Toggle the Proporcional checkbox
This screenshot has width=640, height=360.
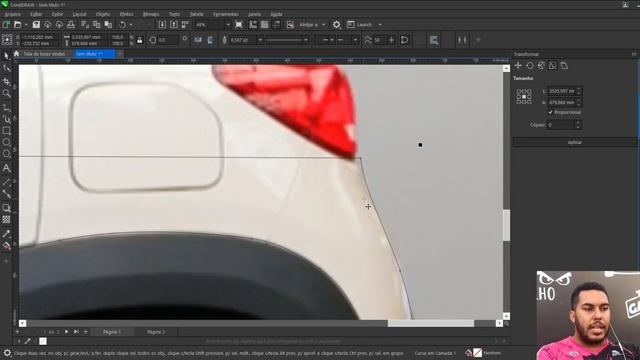point(550,112)
